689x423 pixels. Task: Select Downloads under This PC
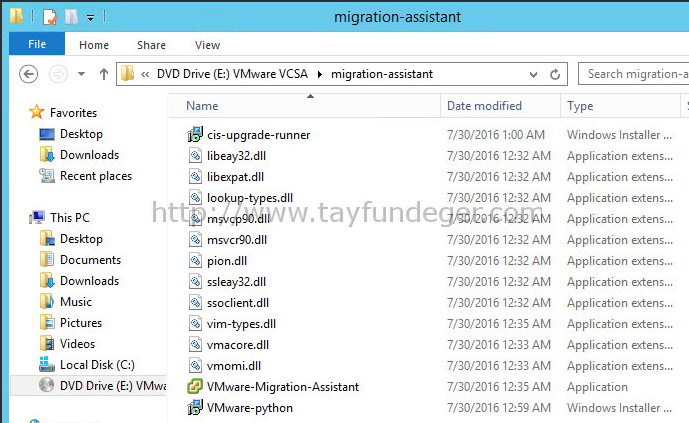pyautogui.click(x=89, y=281)
